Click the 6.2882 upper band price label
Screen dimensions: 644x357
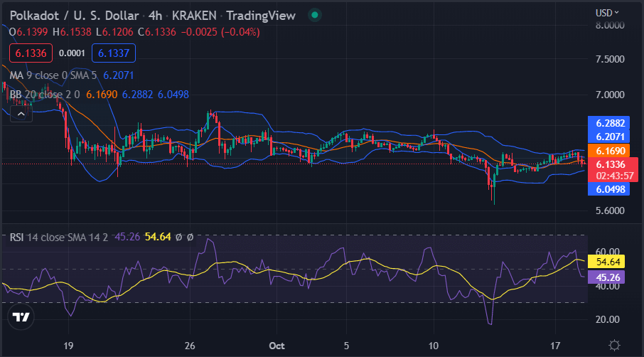(x=608, y=123)
